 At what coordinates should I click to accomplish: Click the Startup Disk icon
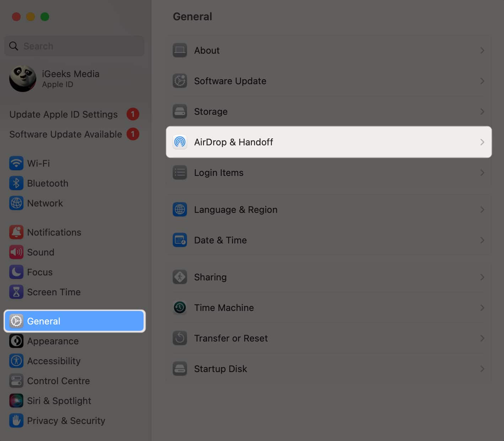coord(180,369)
